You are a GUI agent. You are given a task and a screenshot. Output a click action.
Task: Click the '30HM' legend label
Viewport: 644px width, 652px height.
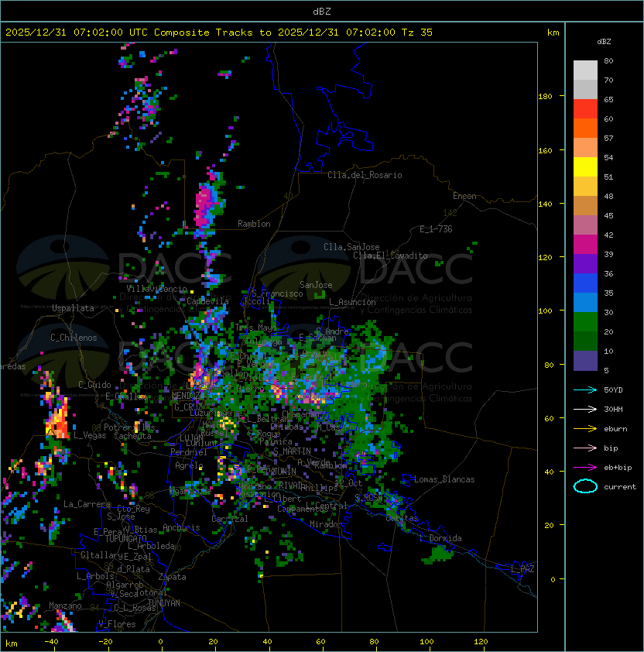click(613, 410)
